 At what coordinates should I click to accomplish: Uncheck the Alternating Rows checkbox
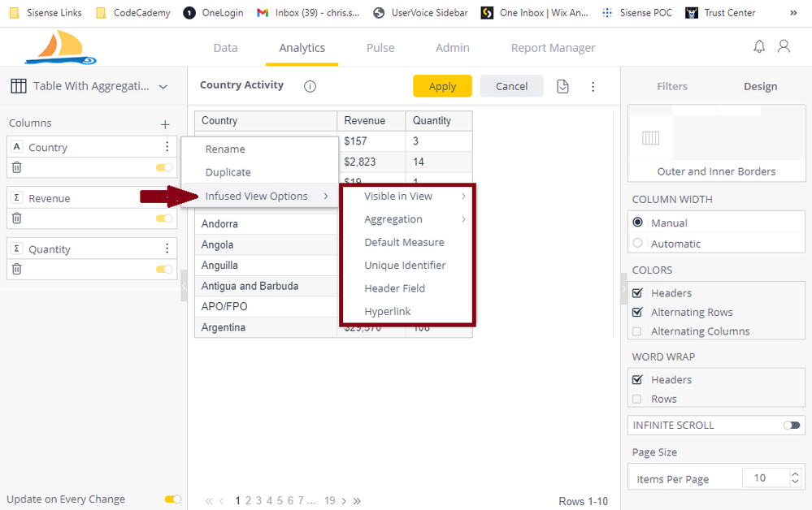[x=638, y=312]
